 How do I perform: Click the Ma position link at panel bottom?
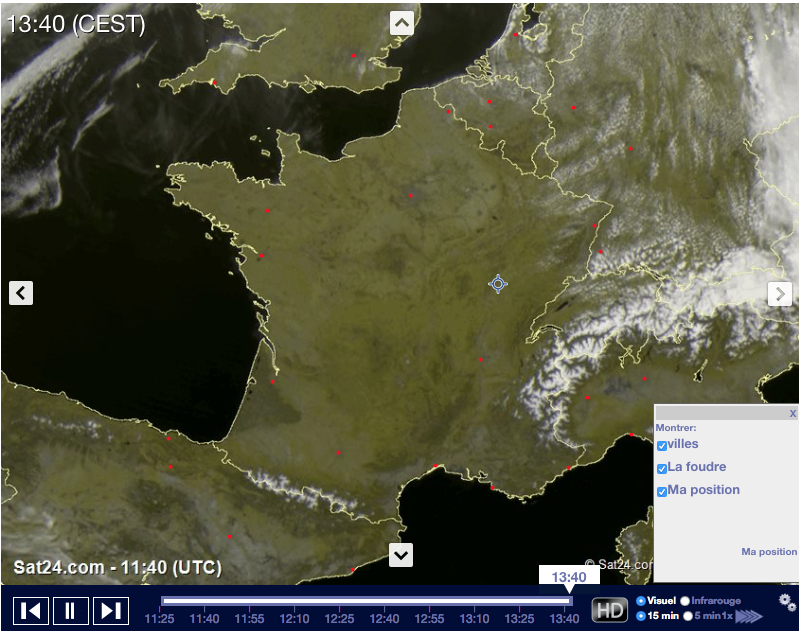pos(768,552)
